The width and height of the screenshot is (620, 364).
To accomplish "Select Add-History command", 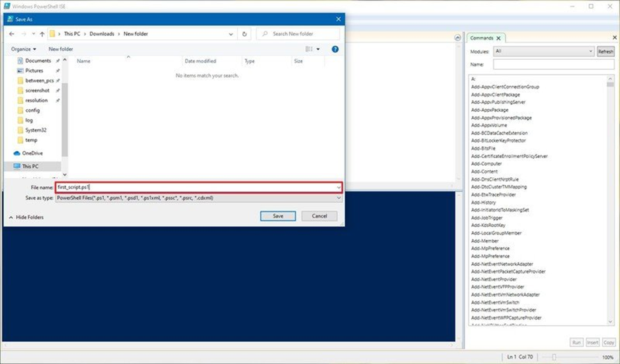I will pyautogui.click(x=483, y=202).
